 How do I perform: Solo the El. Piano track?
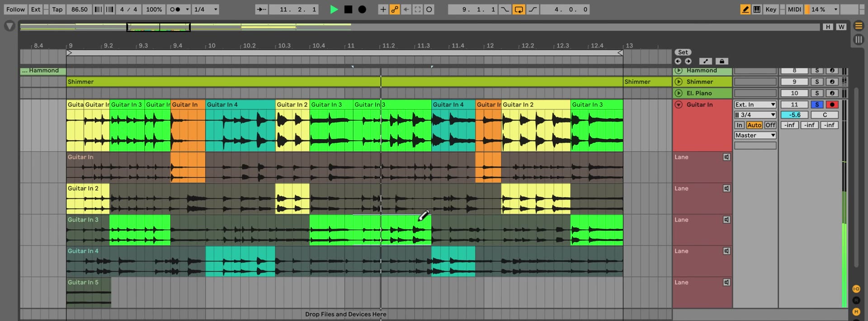pyautogui.click(x=817, y=93)
